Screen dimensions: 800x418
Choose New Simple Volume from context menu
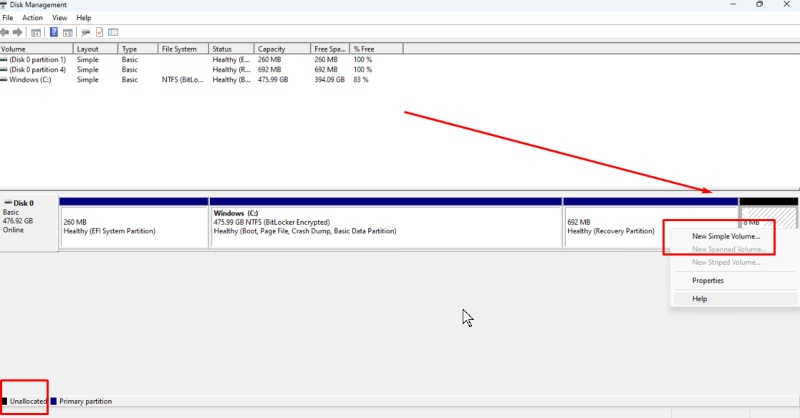[x=725, y=236]
